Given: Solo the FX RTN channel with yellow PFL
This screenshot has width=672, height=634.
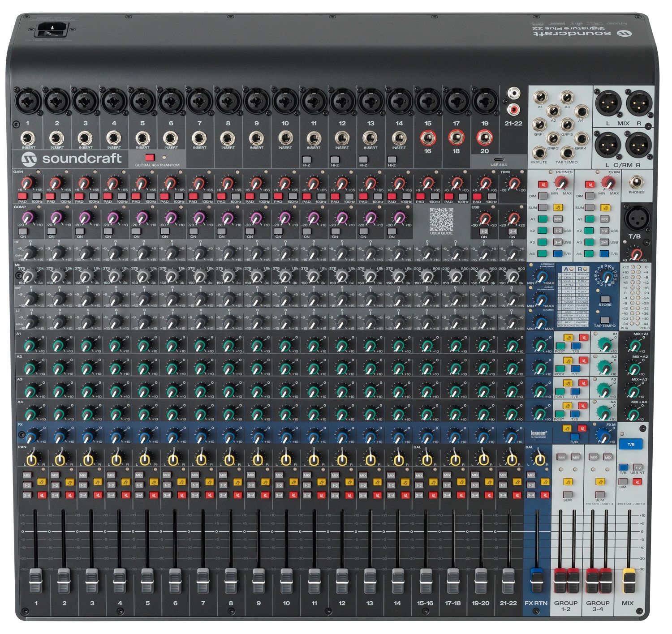Looking at the screenshot, I should (545, 482).
